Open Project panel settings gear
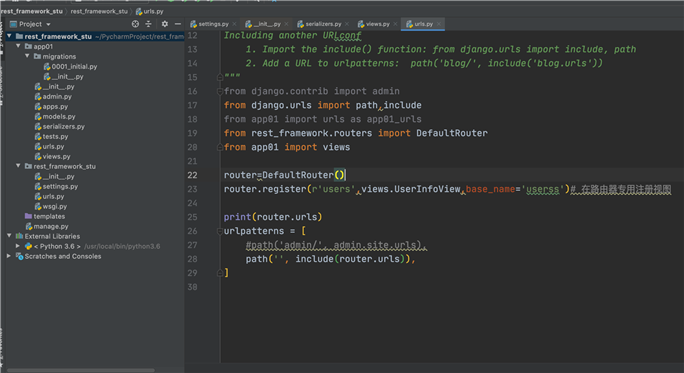 click(164, 24)
